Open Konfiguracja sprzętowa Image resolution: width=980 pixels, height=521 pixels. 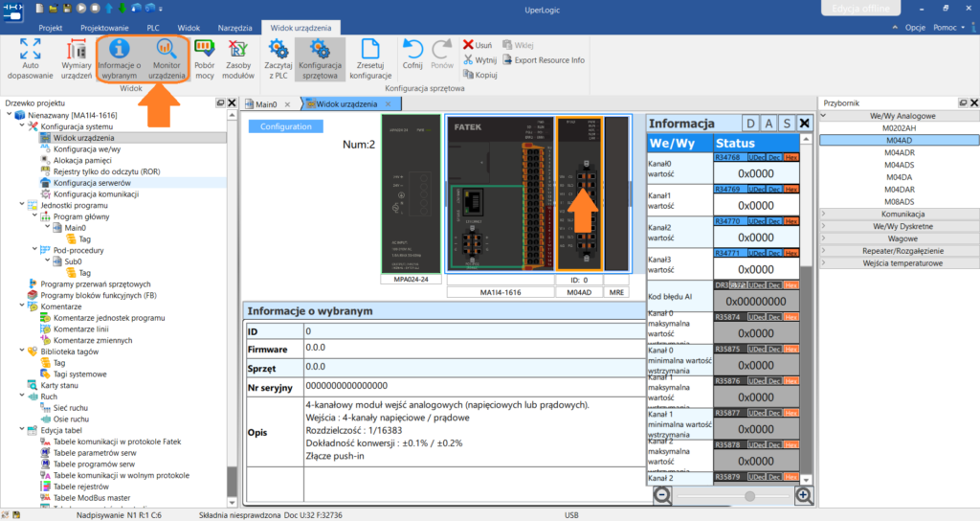click(x=320, y=58)
